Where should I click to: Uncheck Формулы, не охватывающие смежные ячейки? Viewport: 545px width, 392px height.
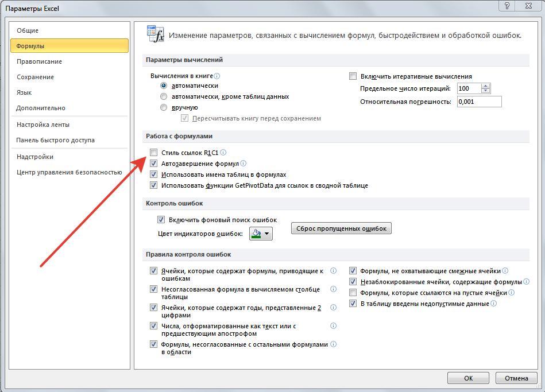click(x=353, y=271)
